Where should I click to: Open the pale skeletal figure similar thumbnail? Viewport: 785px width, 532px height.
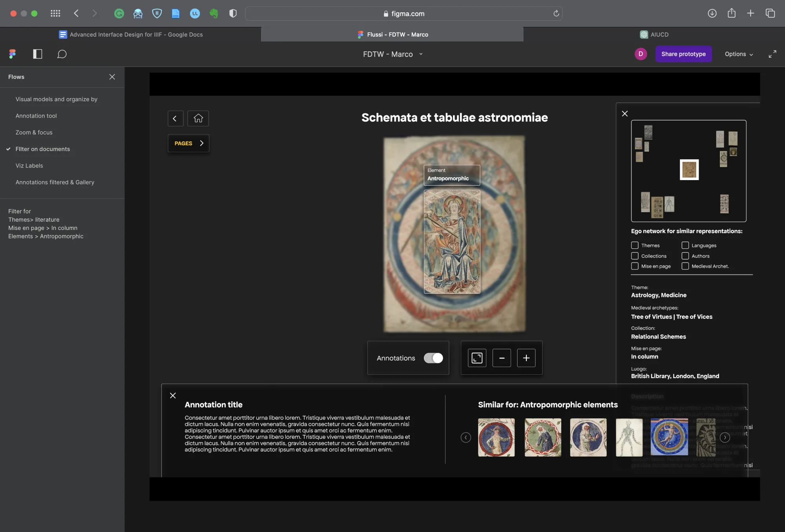click(x=629, y=437)
